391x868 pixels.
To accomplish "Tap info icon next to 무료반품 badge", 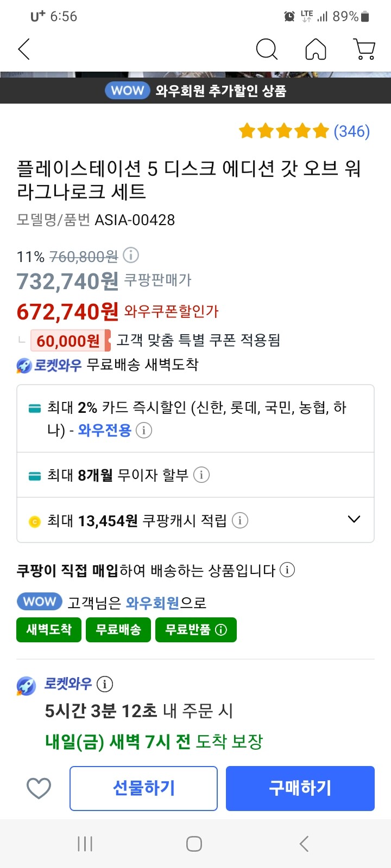I will [x=220, y=630].
